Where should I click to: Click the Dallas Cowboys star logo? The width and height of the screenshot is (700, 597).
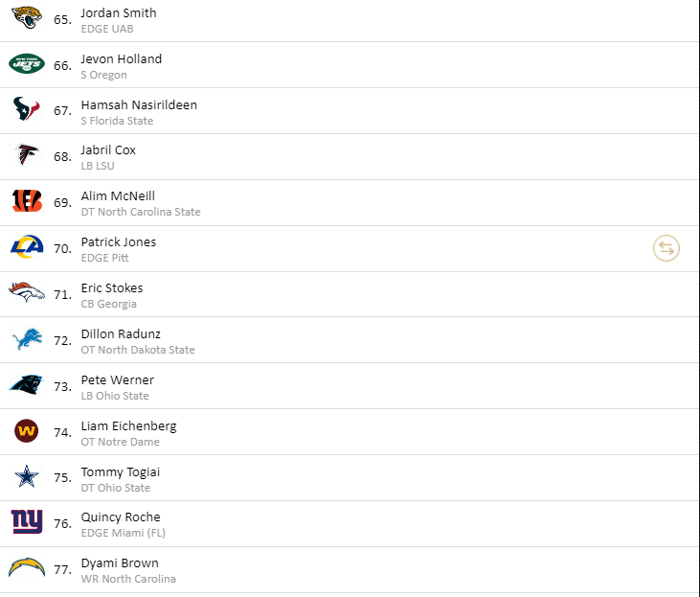[x=27, y=476]
